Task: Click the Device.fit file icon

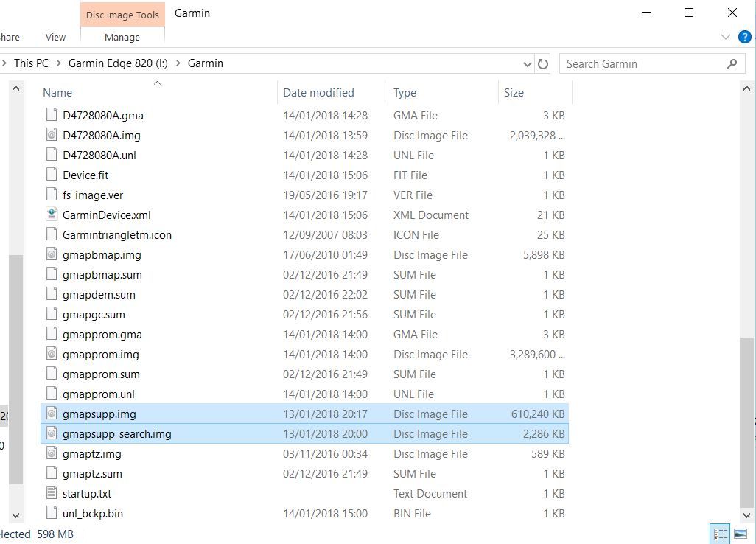Action: pyautogui.click(x=52, y=175)
